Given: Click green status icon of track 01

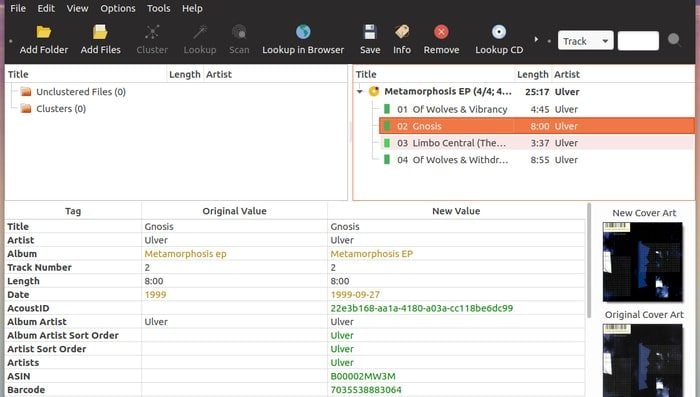Looking at the screenshot, I should coord(387,109).
